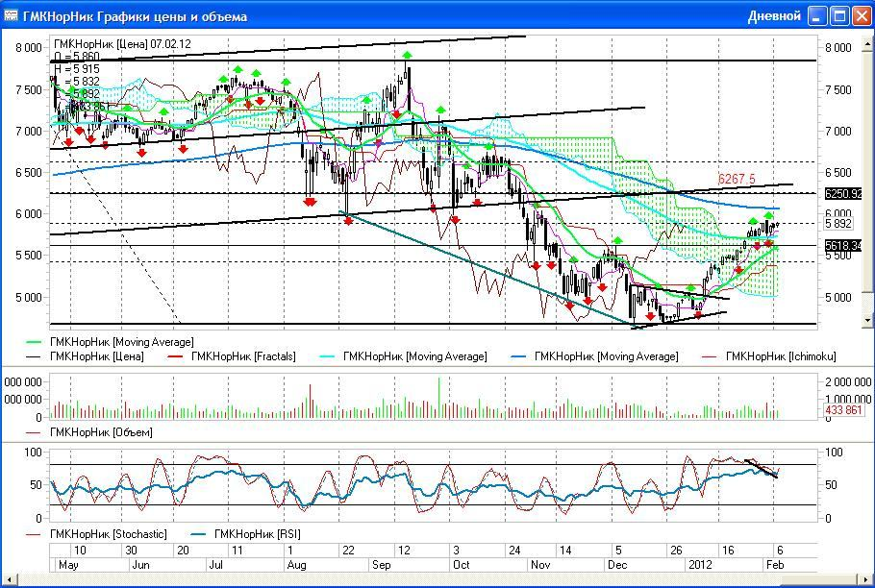Close the ГМКНорНик chart window
The height and width of the screenshot is (588, 875).
point(861,16)
